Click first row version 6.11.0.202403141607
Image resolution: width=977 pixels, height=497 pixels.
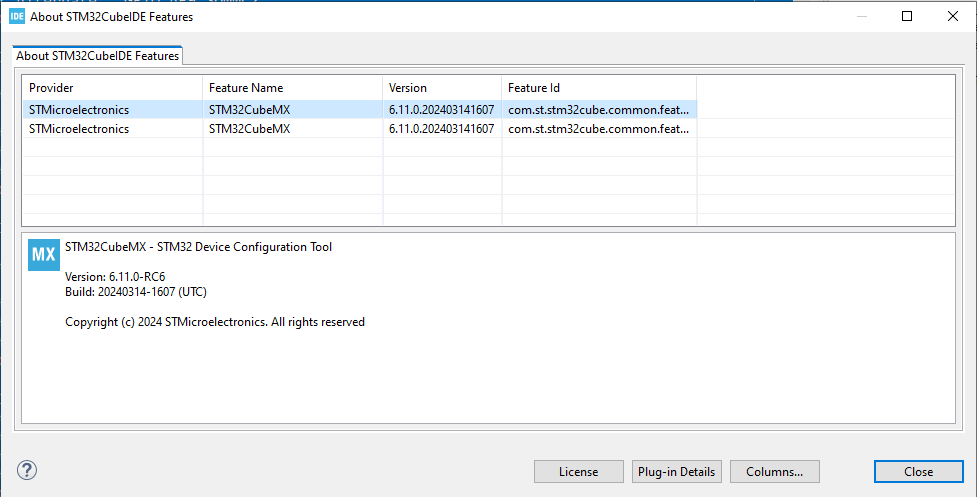click(441, 110)
